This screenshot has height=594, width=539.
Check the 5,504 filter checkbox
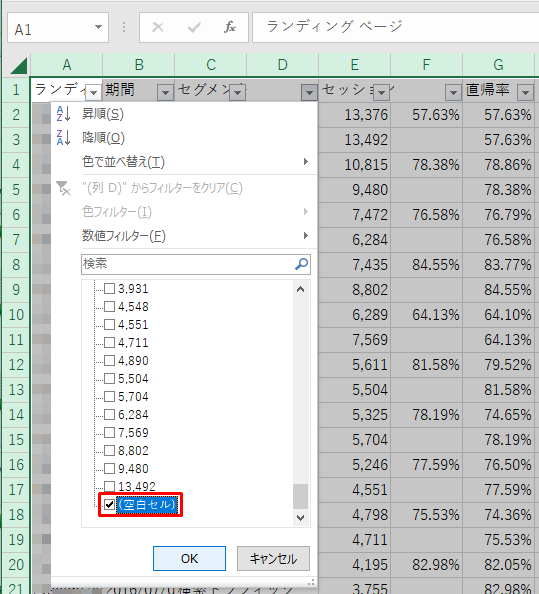click(109, 378)
